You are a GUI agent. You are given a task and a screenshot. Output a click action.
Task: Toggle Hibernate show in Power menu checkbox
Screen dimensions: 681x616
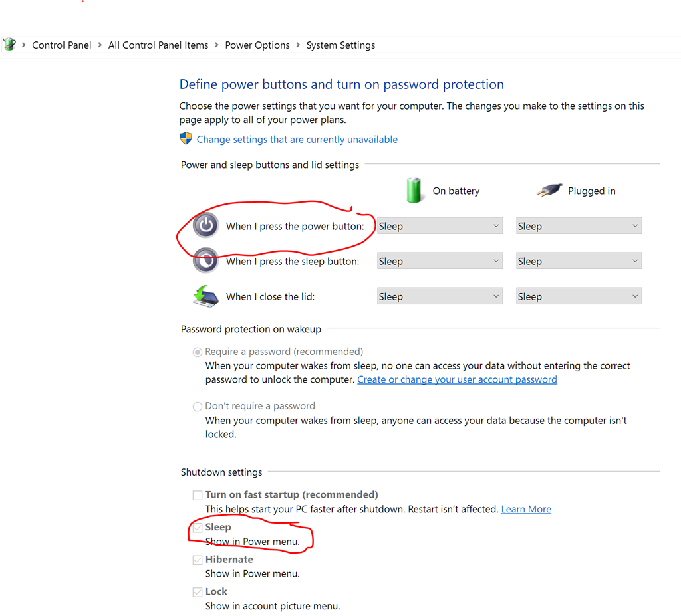click(198, 560)
